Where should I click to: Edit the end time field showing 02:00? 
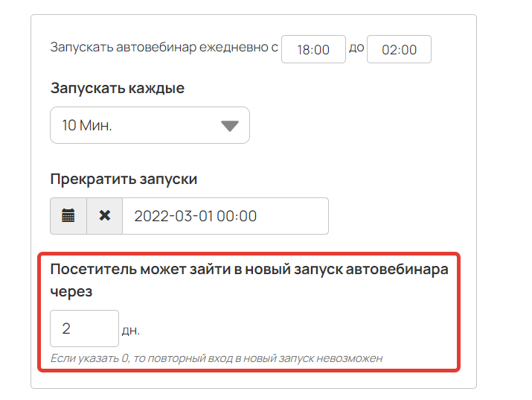(x=399, y=49)
